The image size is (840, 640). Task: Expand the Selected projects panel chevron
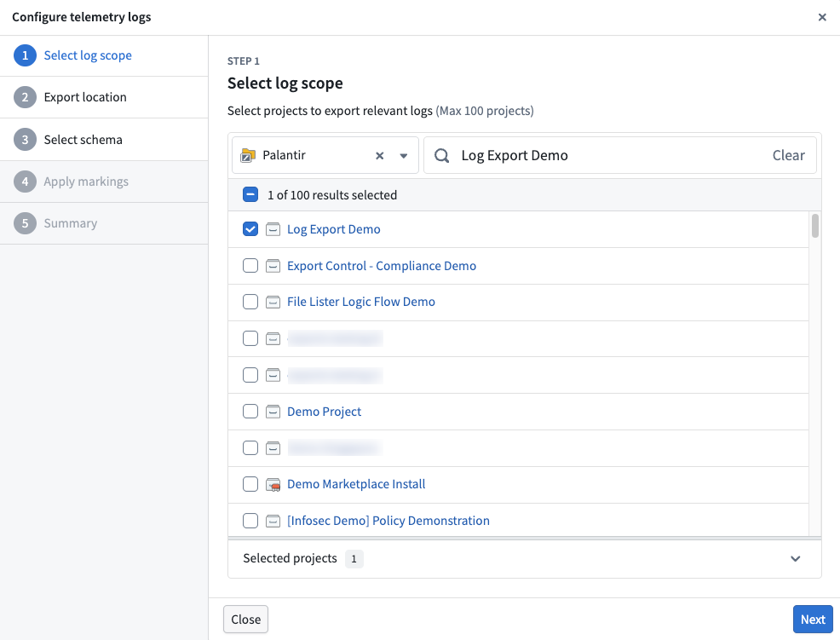click(x=796, y=558)
